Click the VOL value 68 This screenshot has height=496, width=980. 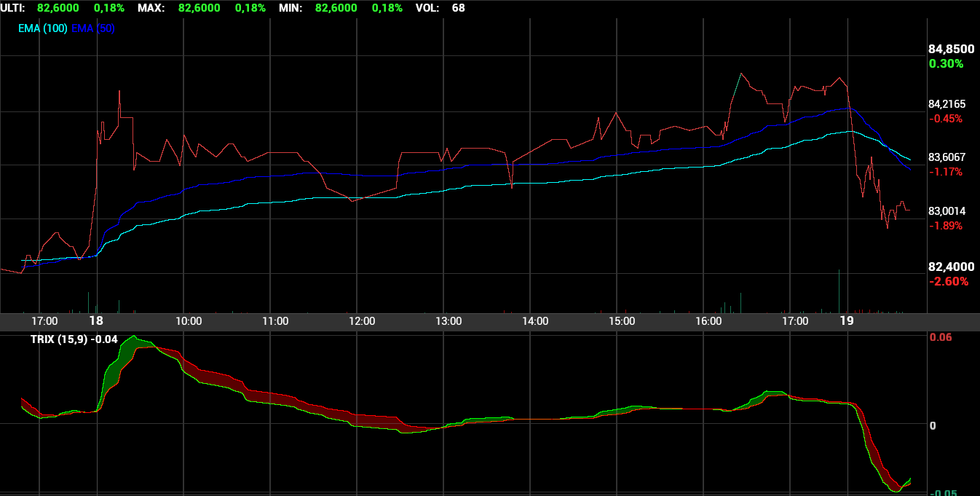click(459, 8)
